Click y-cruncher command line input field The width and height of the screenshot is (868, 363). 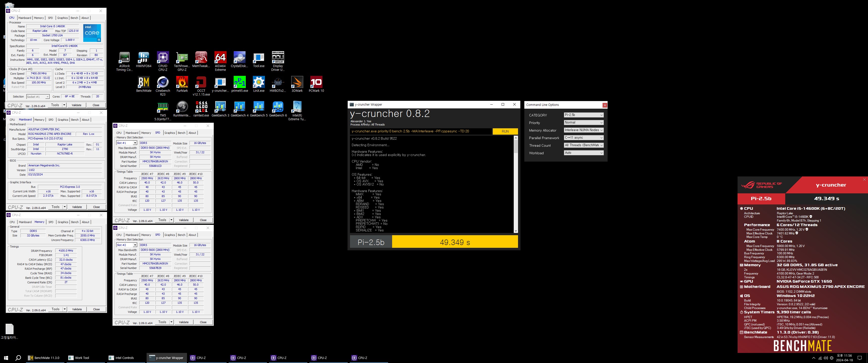[x=421, y=131]
